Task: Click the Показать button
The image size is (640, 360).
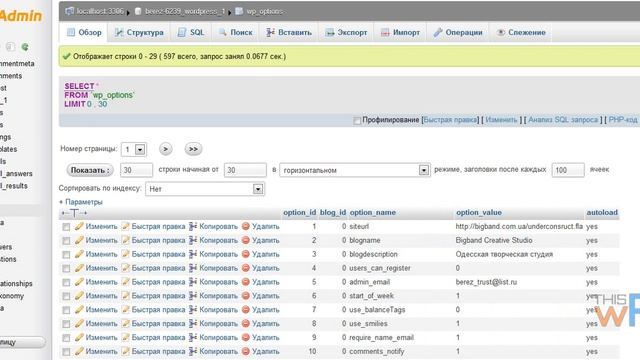Action: click(90, 170)
